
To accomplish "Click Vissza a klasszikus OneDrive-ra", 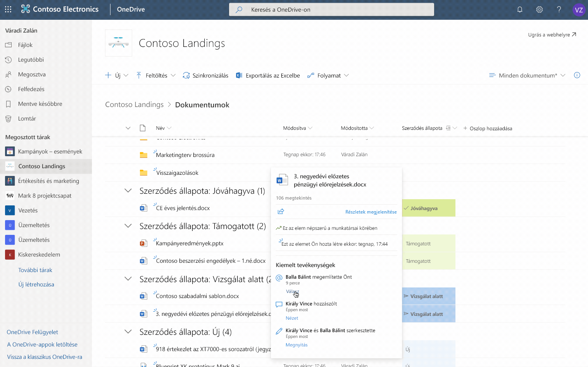I will (x=45, y=357).
